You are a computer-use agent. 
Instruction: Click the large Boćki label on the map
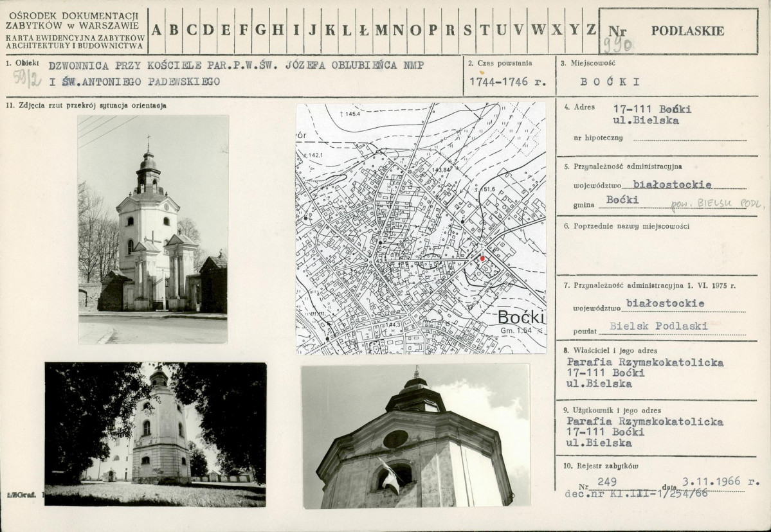click(x=521, y=317)
